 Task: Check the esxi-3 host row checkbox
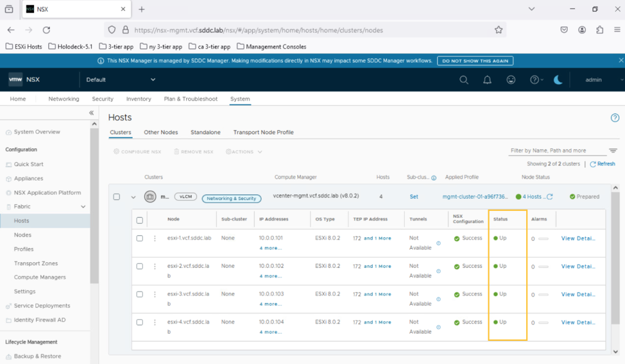point(140,294)
